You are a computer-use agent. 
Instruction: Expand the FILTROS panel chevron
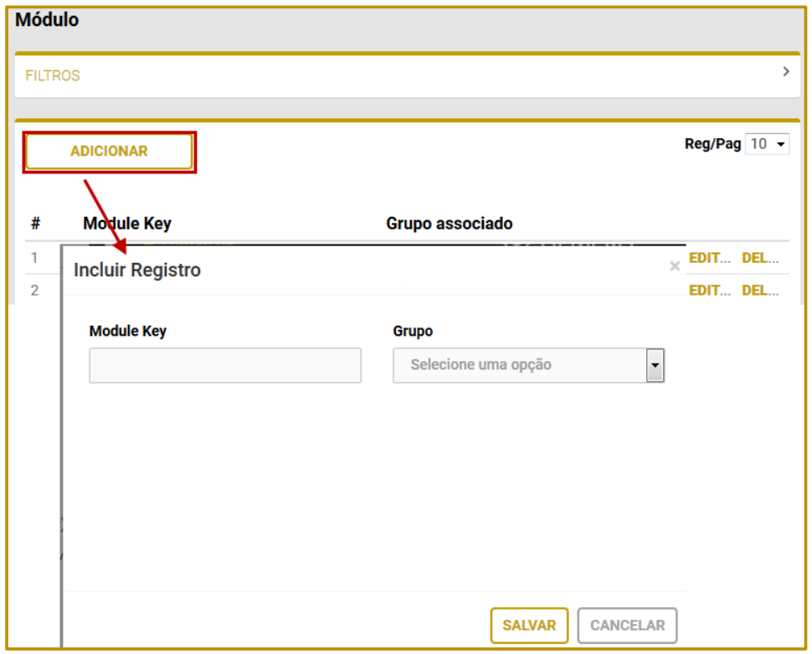785,73
